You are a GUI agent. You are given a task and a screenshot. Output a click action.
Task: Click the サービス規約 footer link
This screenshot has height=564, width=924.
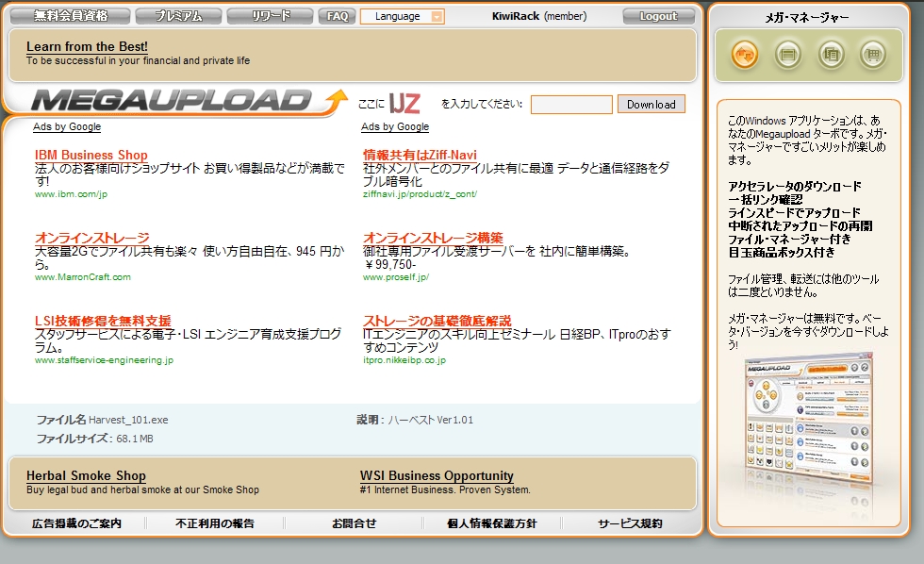point(630,523)
